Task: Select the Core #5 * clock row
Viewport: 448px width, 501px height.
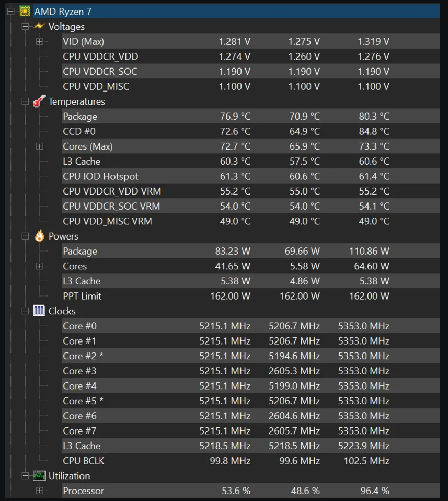Action: (x=250, y=401)
